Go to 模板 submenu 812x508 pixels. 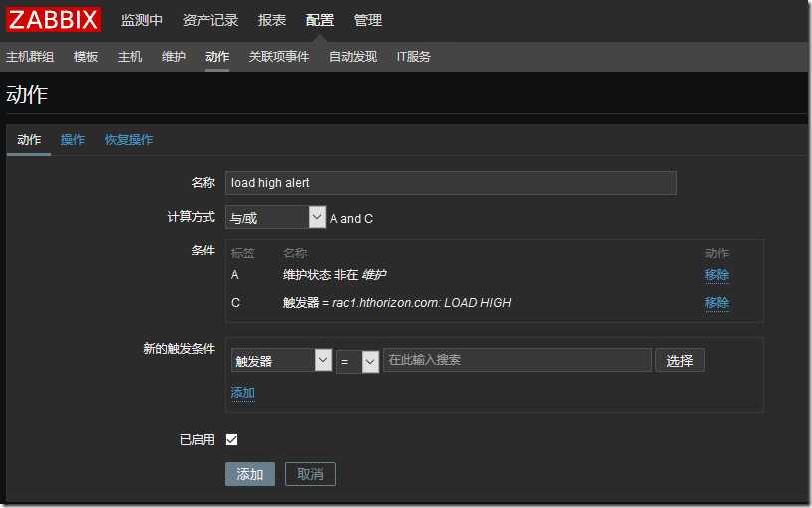86,57
